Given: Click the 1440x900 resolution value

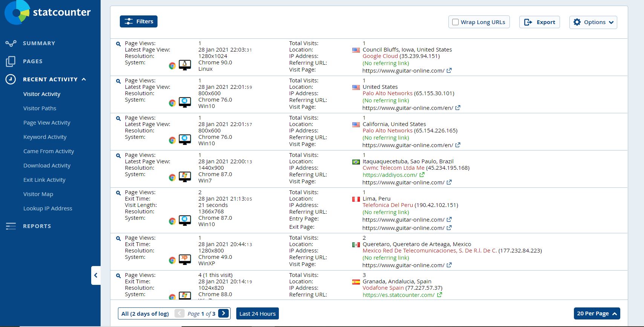Looking at the screenshot, I should pyautogui.click(x=211, y=168).
